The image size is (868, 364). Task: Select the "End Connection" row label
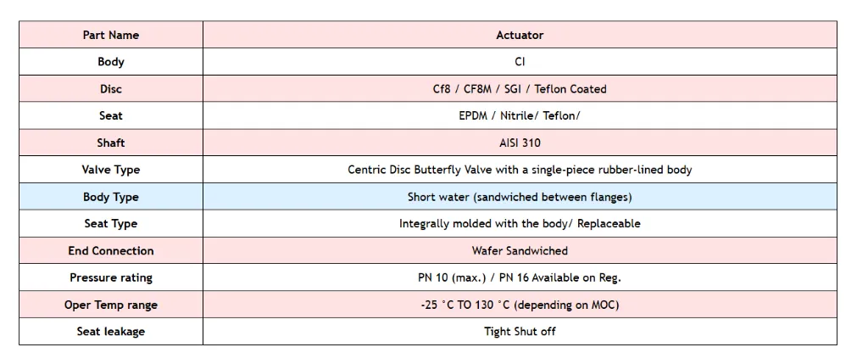point(111,251)
